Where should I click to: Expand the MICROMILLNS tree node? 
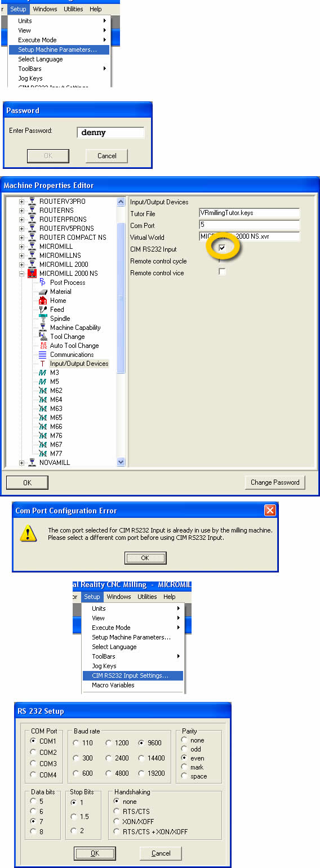[22, 256]
